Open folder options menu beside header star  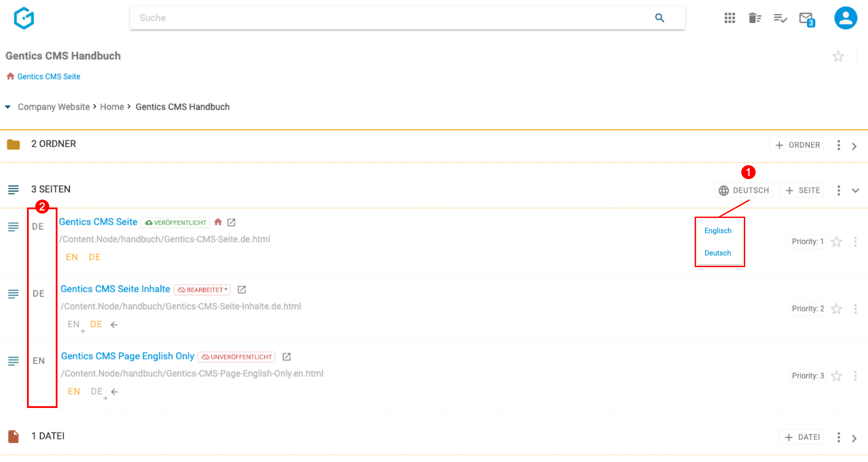click(856, 56)
